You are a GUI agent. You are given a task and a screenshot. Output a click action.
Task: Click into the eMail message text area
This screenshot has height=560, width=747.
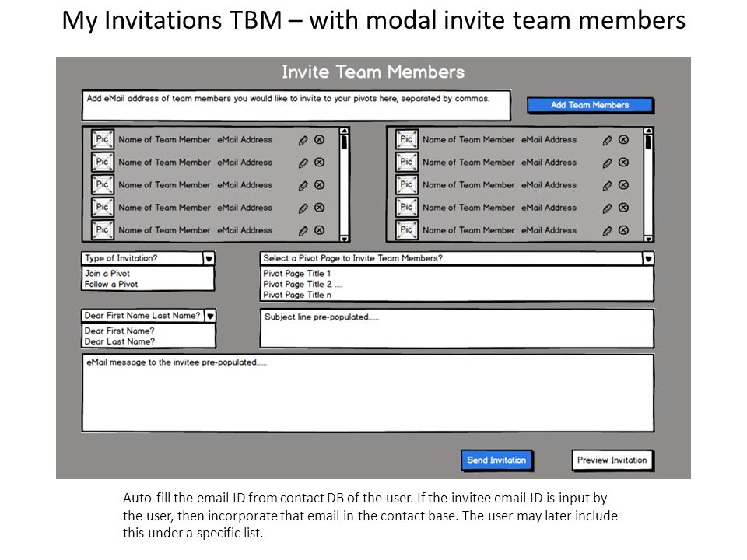pos(368,394)
